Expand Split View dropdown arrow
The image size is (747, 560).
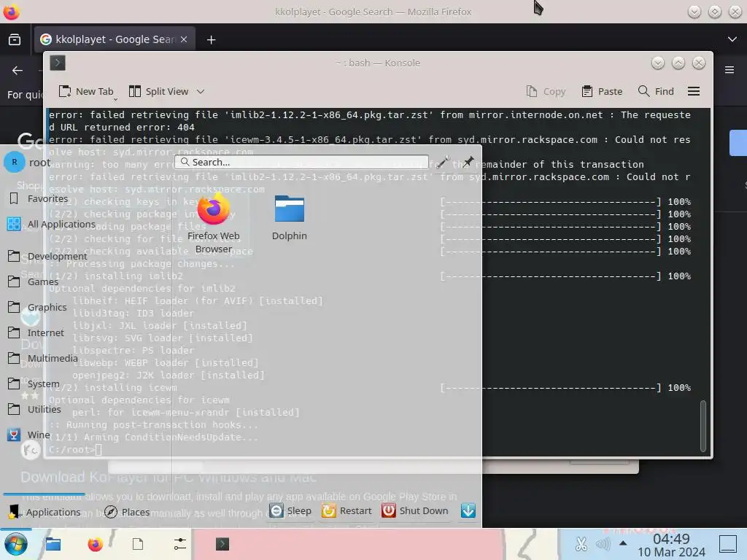pos(201,91)
